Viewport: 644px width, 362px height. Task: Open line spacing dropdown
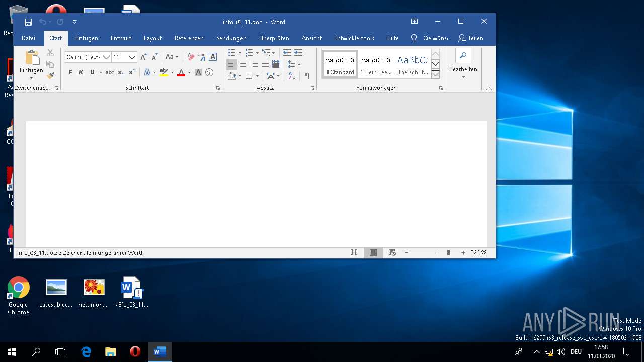pyautogui.click(x=294, y=64)
